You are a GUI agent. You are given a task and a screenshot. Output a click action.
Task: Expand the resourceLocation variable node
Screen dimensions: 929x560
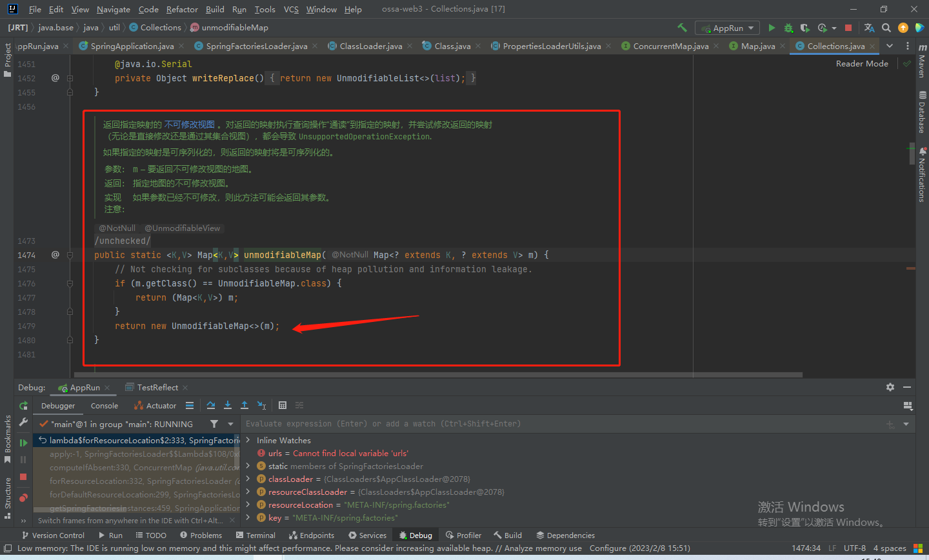pyautogui.click(x=248, y=505)
